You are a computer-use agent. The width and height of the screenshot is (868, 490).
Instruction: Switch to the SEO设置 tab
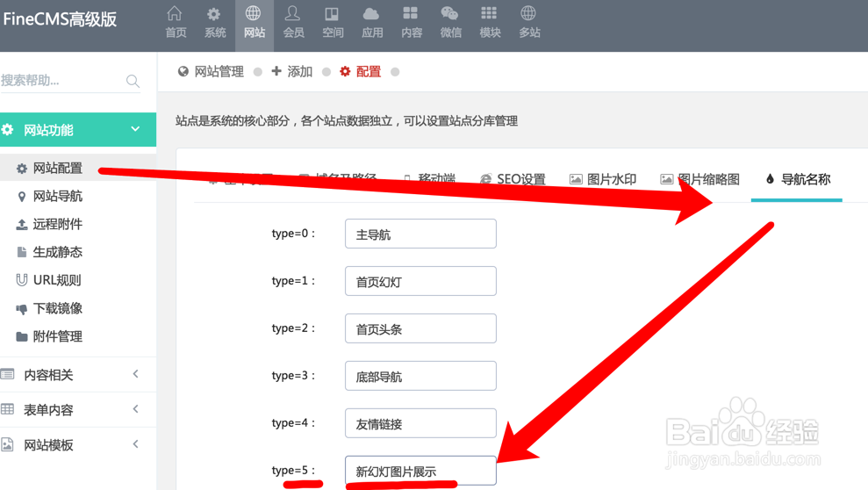pyautogui.click(x=513, y=179)
